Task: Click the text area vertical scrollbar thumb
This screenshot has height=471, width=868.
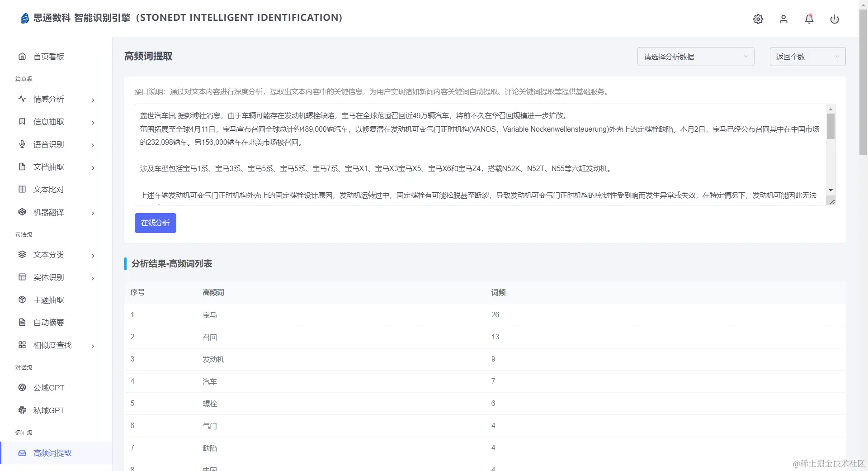Action: pos(830,126)
